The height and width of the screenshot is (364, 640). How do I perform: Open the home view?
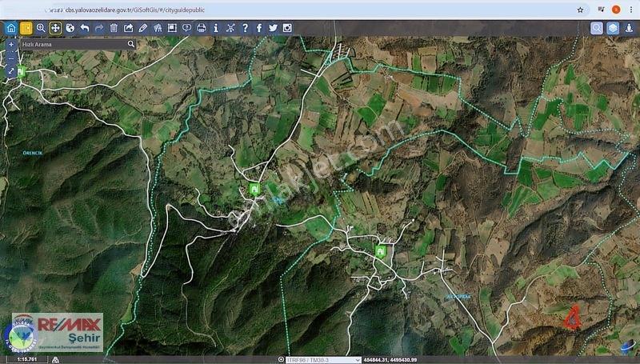coord(11,28)
